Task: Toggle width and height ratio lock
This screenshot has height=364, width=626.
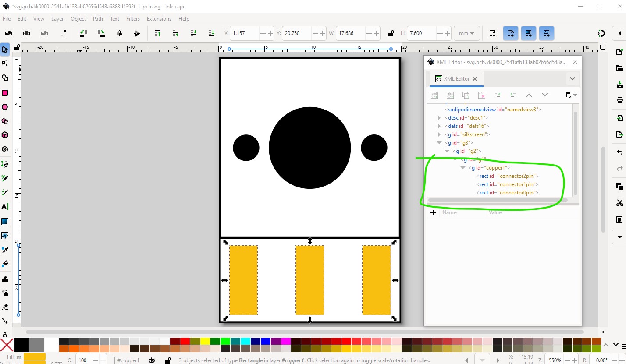Action: (x=391, y=33)
